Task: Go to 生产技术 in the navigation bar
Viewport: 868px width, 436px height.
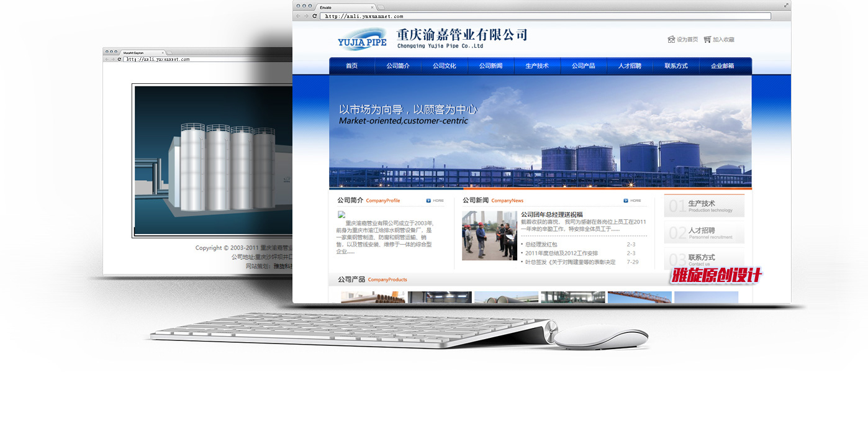Action: click(x=537, y=66)
